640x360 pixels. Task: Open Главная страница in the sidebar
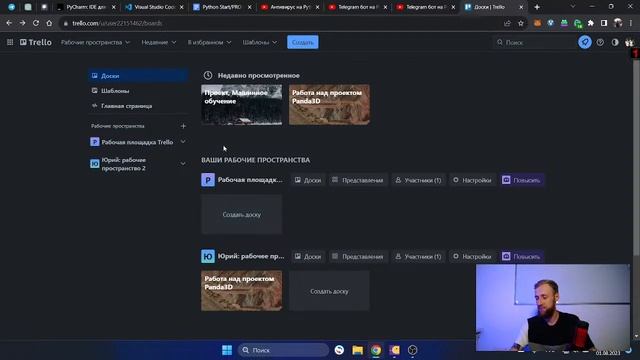point(138,106)
